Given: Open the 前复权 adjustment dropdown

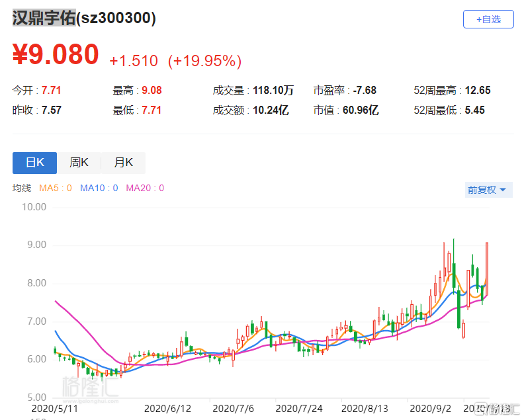Looking at the screenshot, I should [488, 190].
